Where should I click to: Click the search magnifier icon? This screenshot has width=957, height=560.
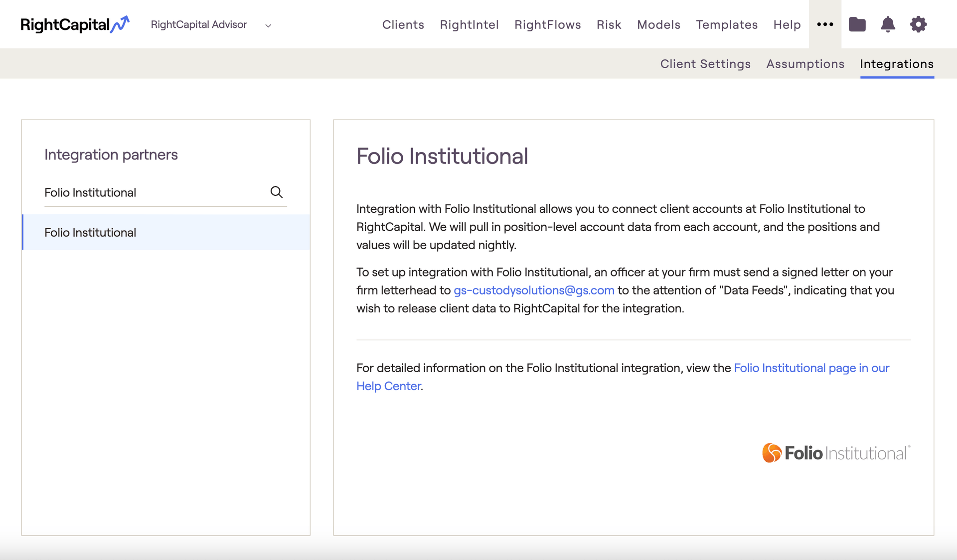277,192
